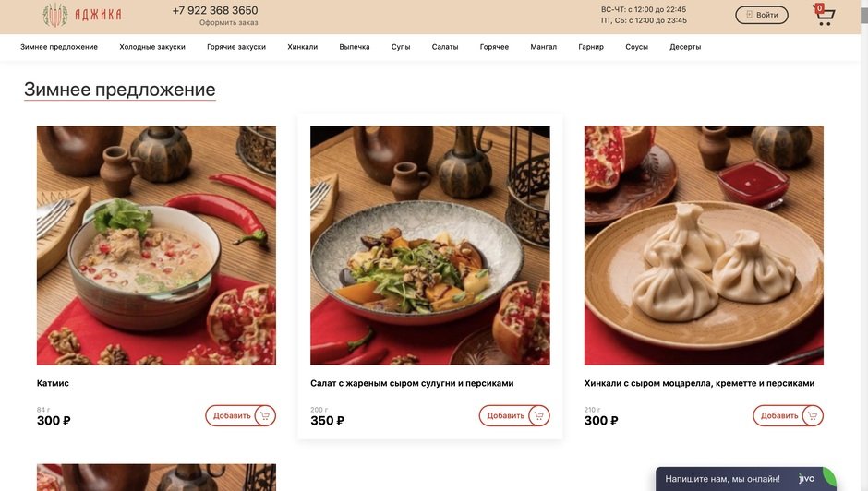
Task: Add Салат с жареным сыром to cart
Action: (514, 415)
